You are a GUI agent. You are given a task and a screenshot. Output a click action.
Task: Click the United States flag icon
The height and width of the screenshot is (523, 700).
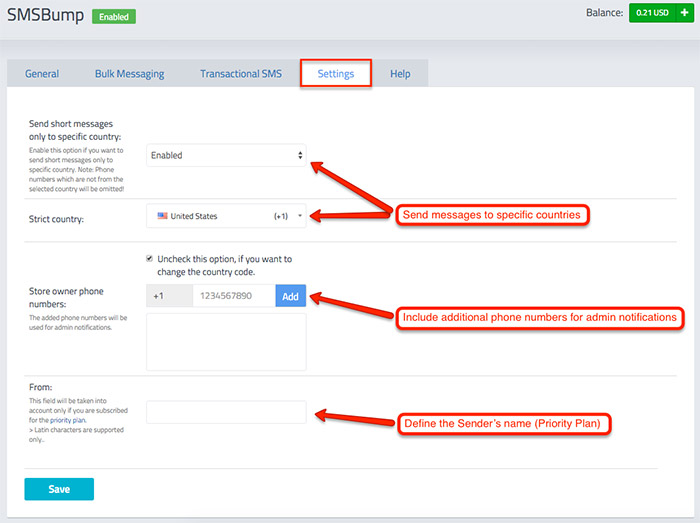pyautogui.click(x=162, y=216)
